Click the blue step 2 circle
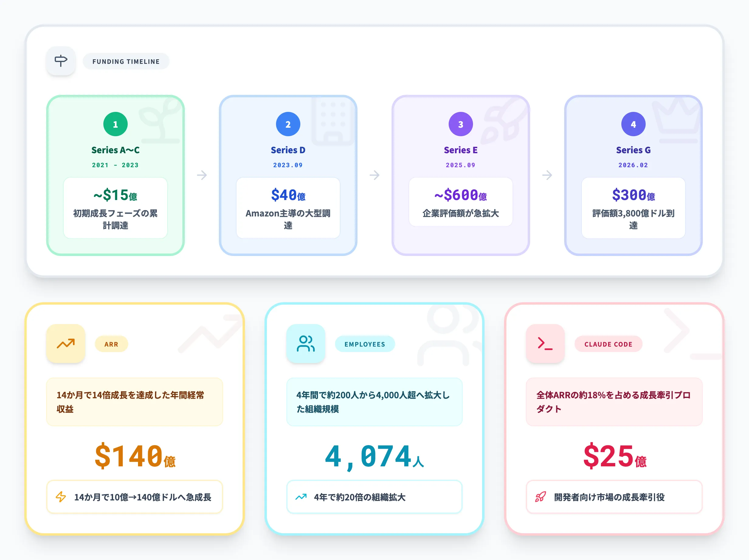Viewport: 749px width, 560px height. (x=288, y=124)
